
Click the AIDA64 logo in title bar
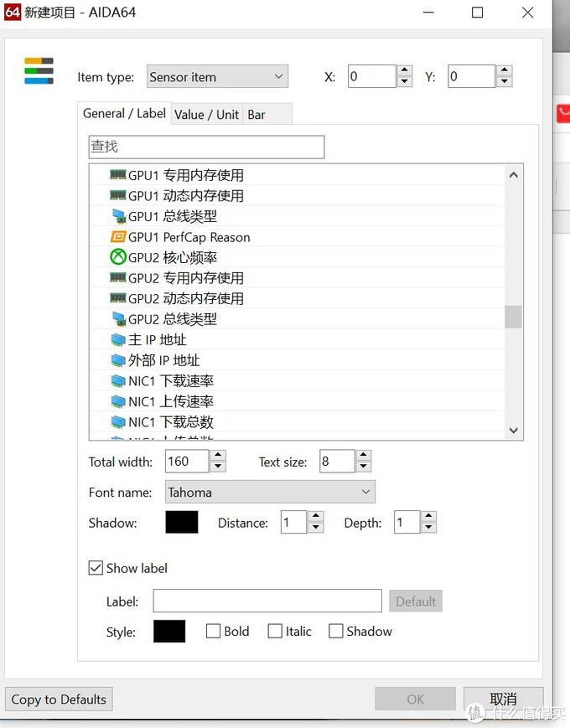(x=12, y=12)
